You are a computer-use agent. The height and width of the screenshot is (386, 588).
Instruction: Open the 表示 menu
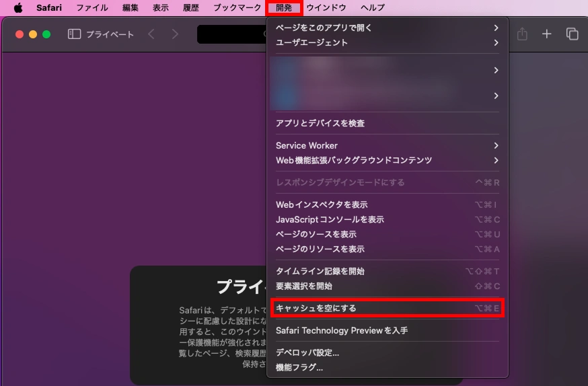tap(161, 7)
